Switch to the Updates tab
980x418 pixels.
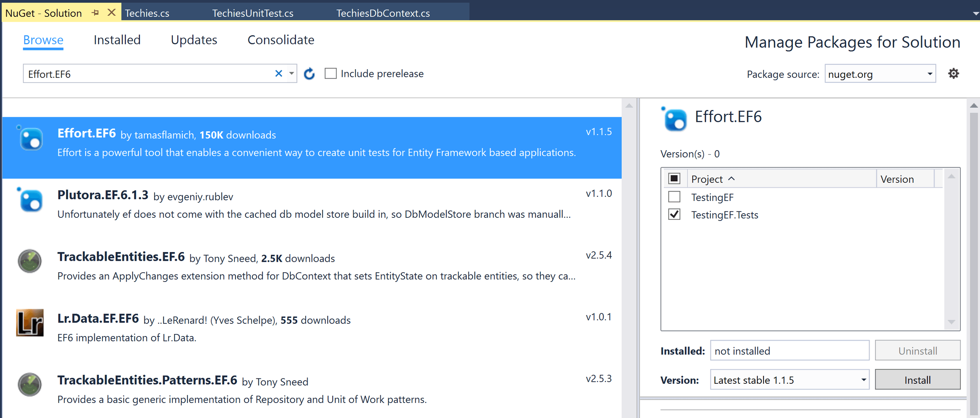click(194, 40)
